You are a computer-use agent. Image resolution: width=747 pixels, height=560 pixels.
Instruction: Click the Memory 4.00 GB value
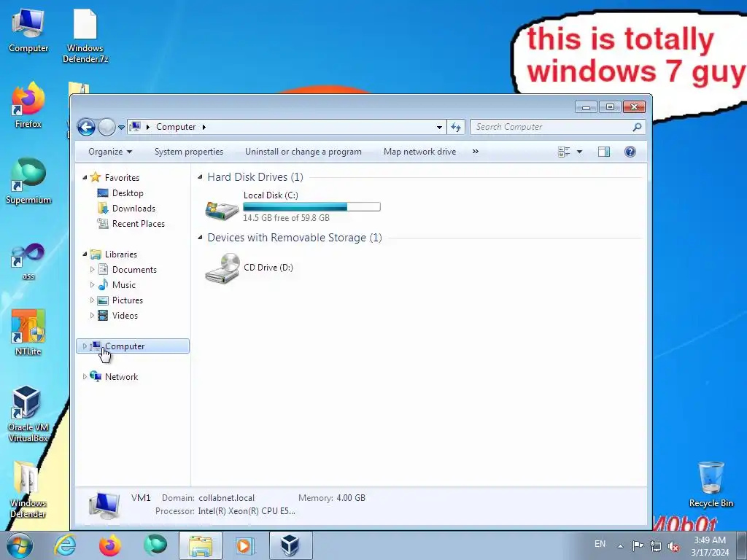pyautogui.click(x=351, y=497)
